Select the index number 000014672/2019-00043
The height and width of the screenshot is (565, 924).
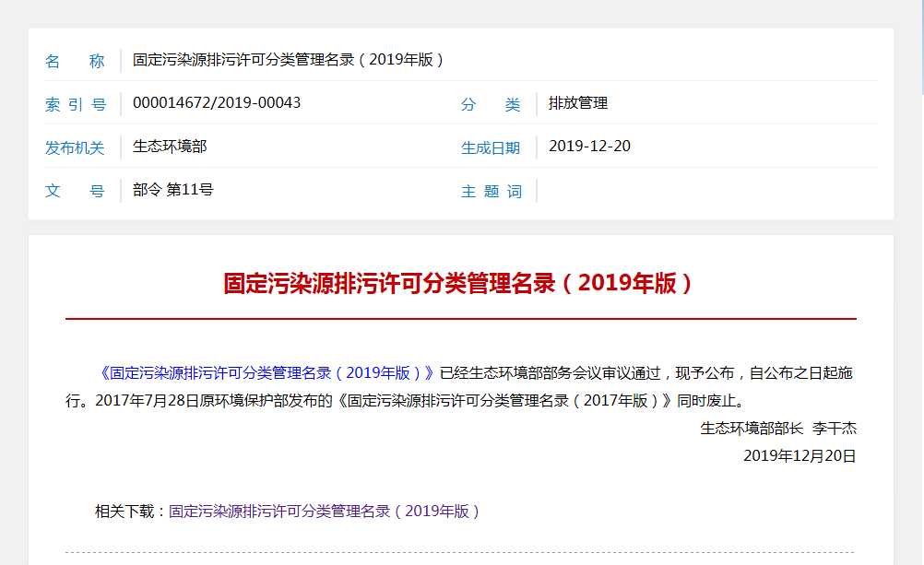click(217, 103)
